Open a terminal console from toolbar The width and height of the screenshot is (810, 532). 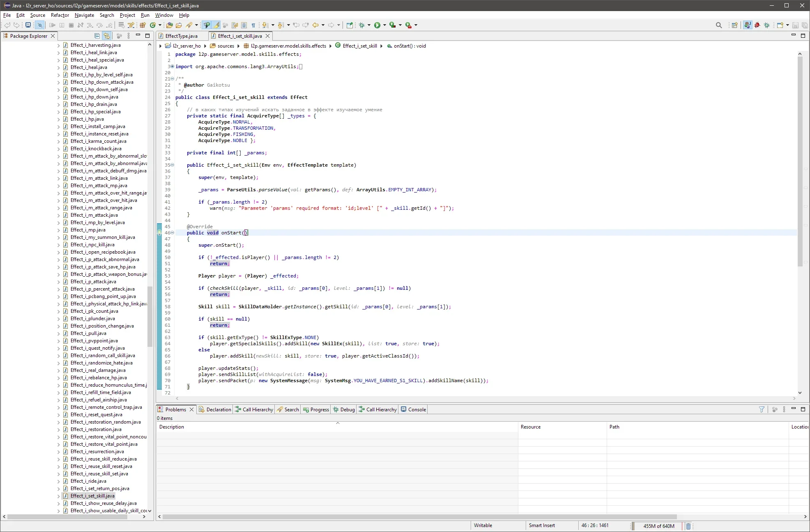(x=28, y=25)
